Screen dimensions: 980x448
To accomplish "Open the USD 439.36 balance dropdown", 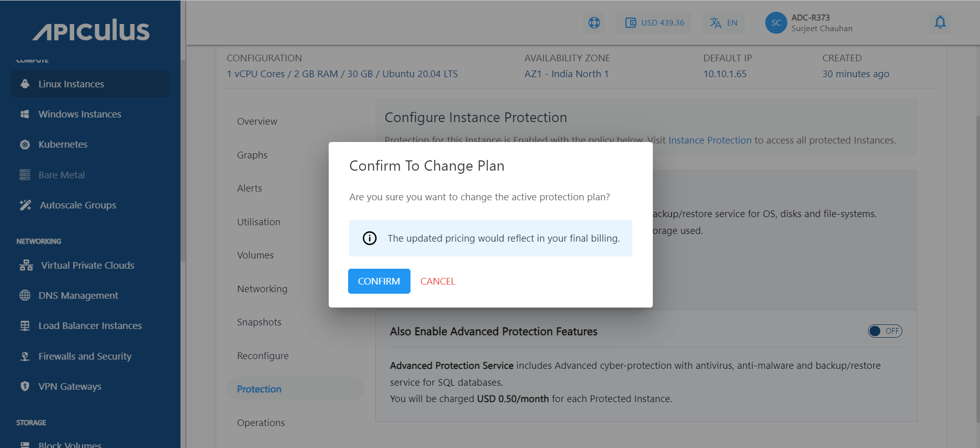I will point(653,22).
